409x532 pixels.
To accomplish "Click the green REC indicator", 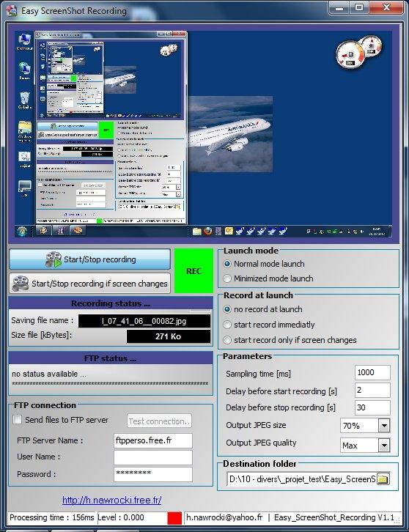I will [x=194, y=271].
